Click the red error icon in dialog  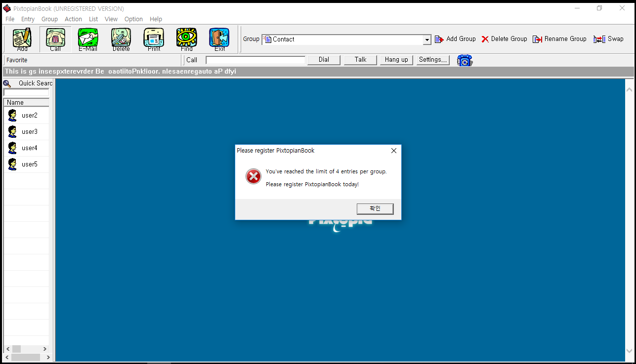254,176
